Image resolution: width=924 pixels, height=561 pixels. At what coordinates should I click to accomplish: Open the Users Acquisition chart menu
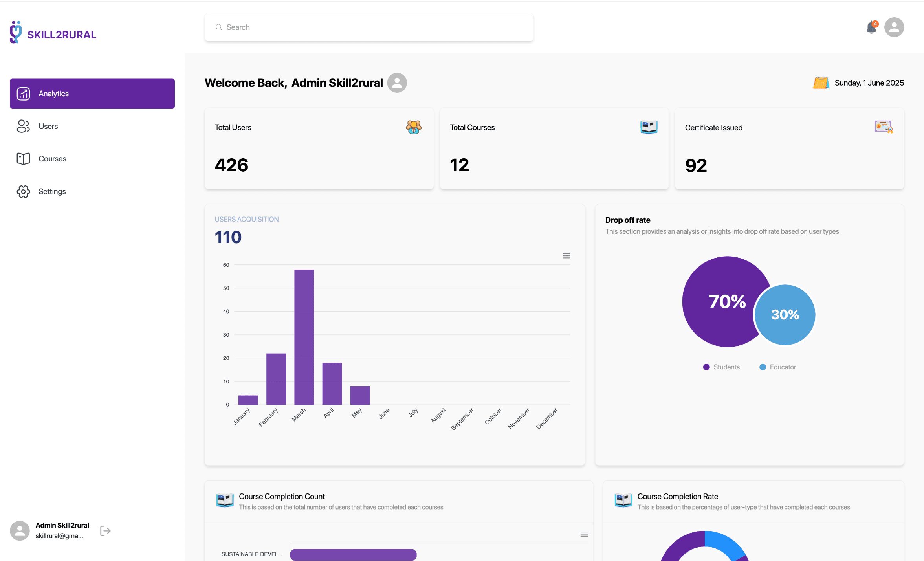tap(566, 255)
